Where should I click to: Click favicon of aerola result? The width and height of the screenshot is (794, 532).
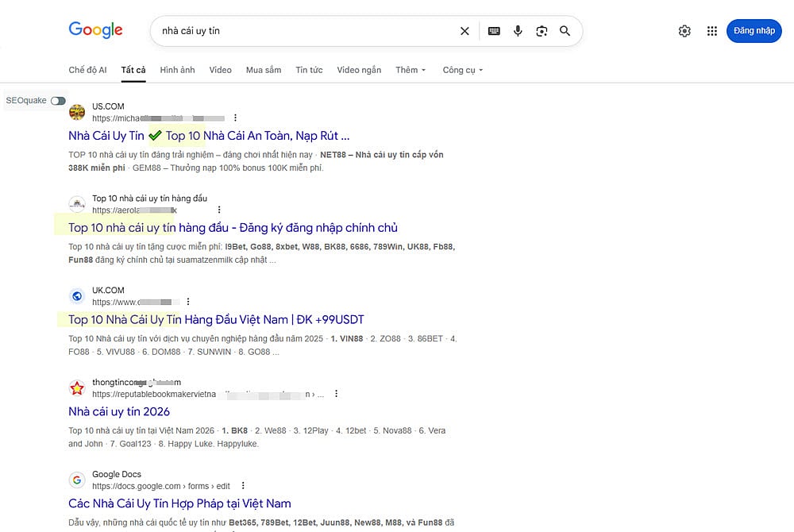tap(77, 204)
